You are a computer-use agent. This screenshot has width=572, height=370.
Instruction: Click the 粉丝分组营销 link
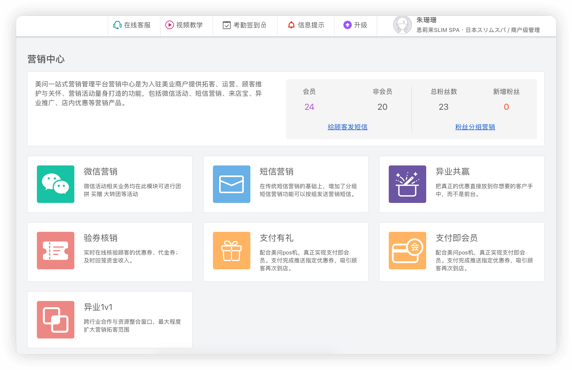(x=475, y=127)
